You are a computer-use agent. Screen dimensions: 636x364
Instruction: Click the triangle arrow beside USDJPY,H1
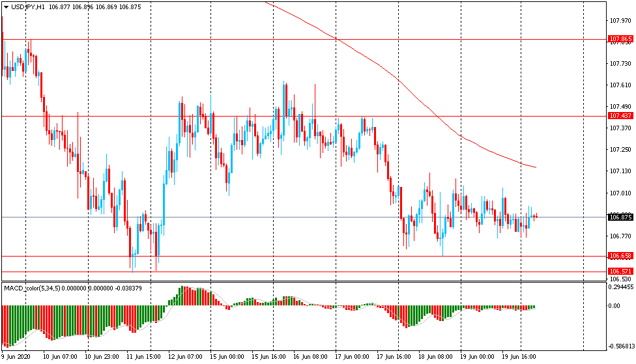click(x=5, y=7)
